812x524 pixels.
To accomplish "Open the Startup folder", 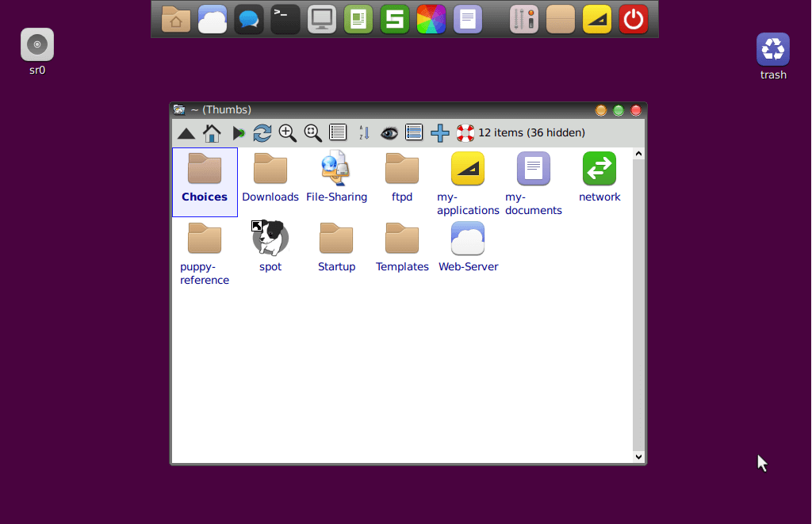I will tap(336, 247).
